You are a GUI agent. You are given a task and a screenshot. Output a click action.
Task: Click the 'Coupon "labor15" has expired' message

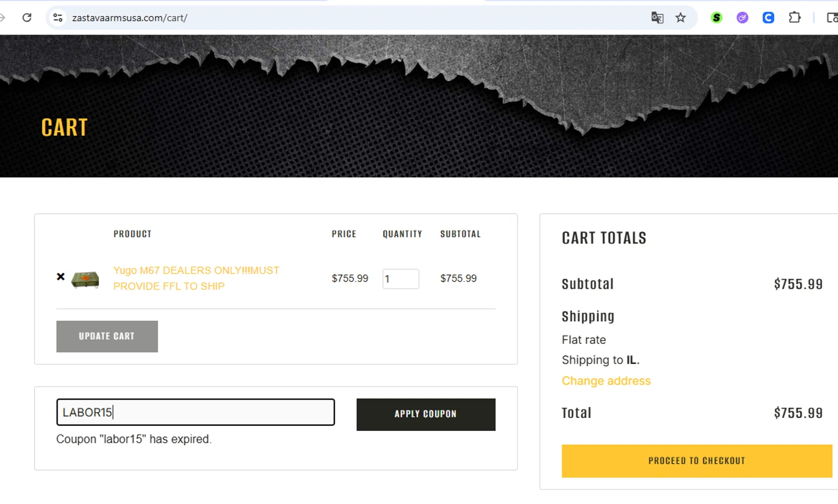pos(134,439)
